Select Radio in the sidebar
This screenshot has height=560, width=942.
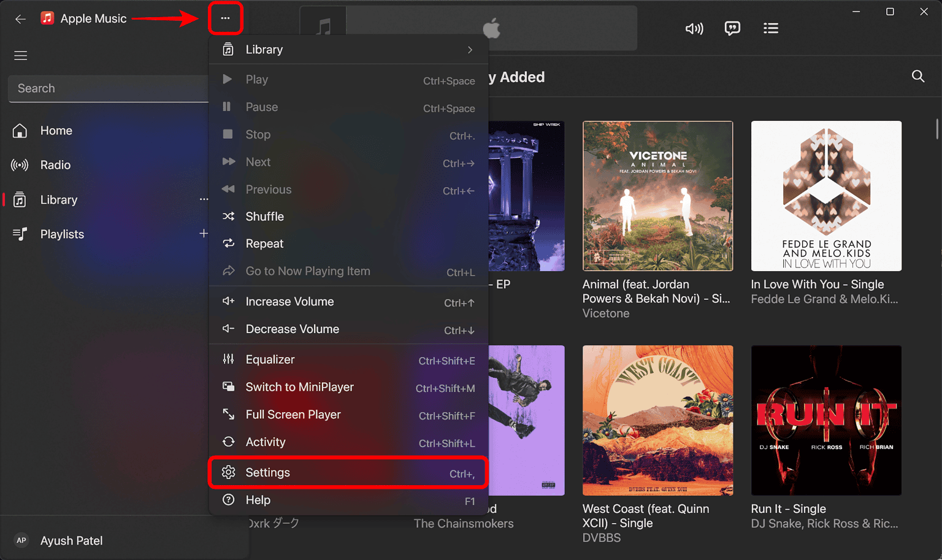click(55, 164)
